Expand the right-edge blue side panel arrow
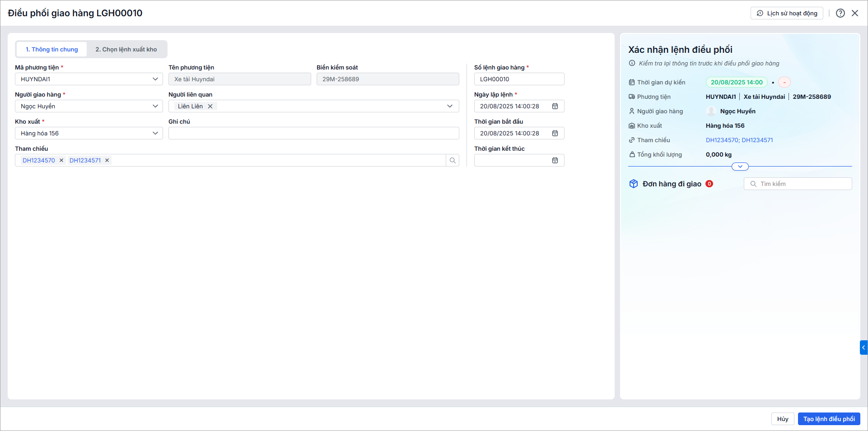 863,348
